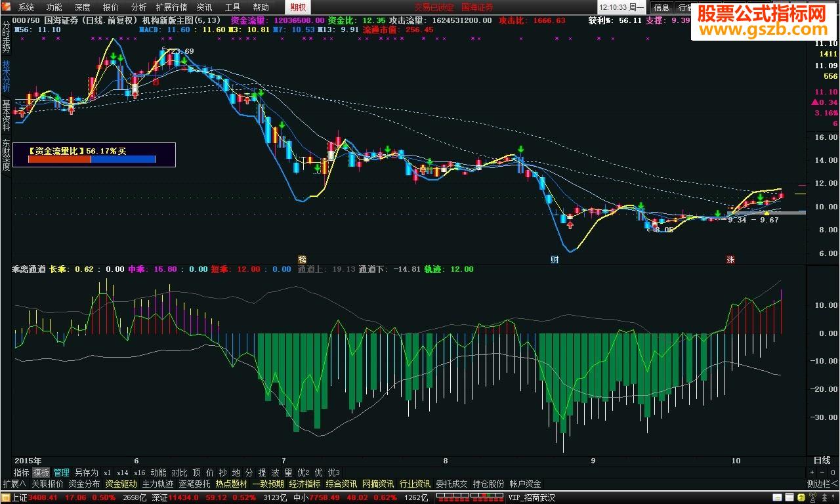This screenshot has height=504, width=840.
Task: Open the 持仓股份 tab
Action: point(488,484)
